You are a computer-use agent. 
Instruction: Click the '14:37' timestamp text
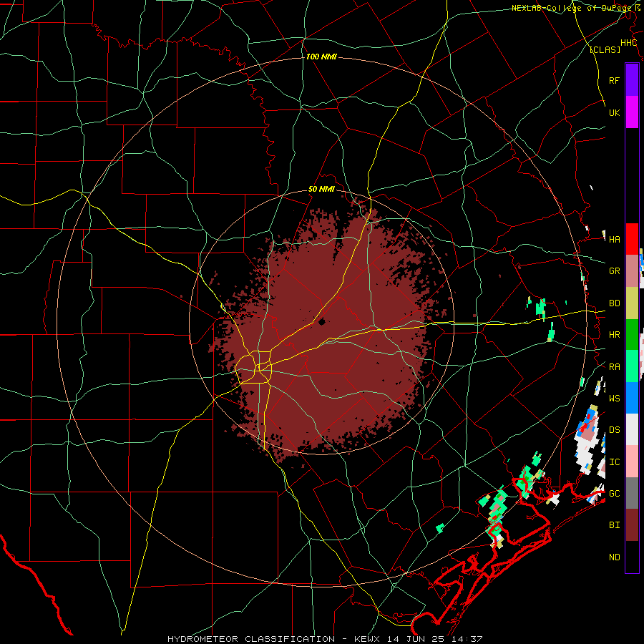pos(466,639)
